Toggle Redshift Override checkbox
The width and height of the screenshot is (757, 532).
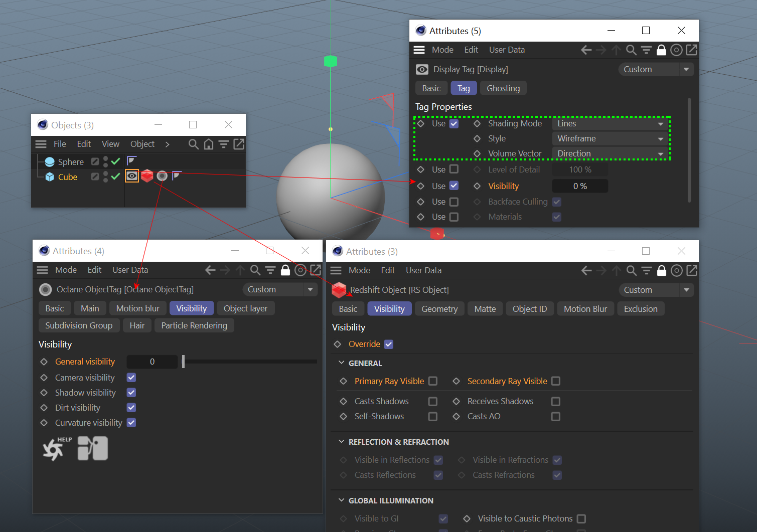(x=389, y=344)
